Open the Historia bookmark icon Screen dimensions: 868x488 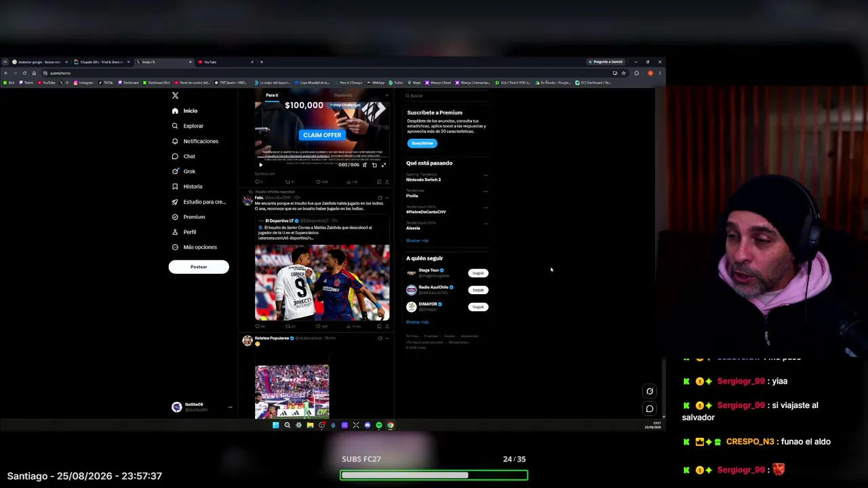(175, 186)
